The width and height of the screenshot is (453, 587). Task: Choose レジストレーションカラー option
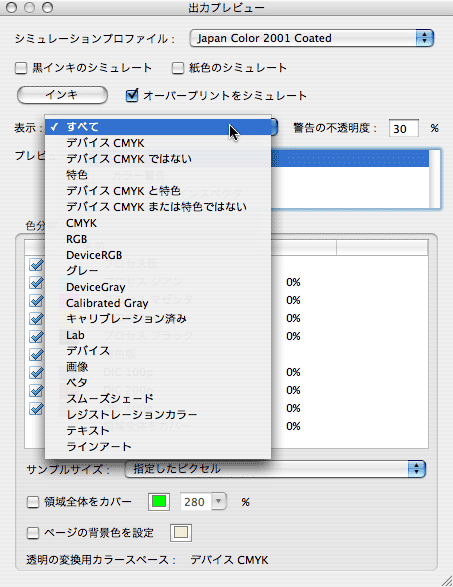tap(158, 415)
